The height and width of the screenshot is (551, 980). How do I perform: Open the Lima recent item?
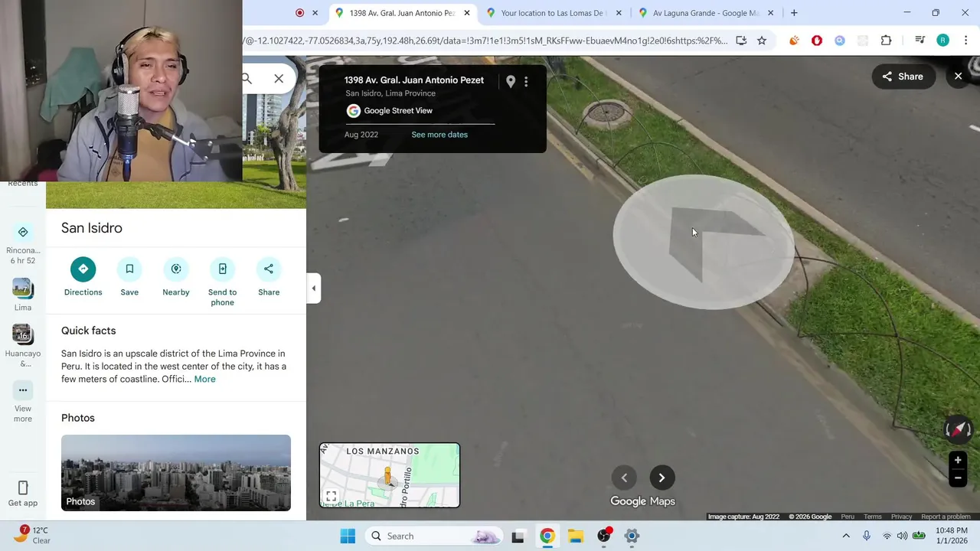point(23,295)
